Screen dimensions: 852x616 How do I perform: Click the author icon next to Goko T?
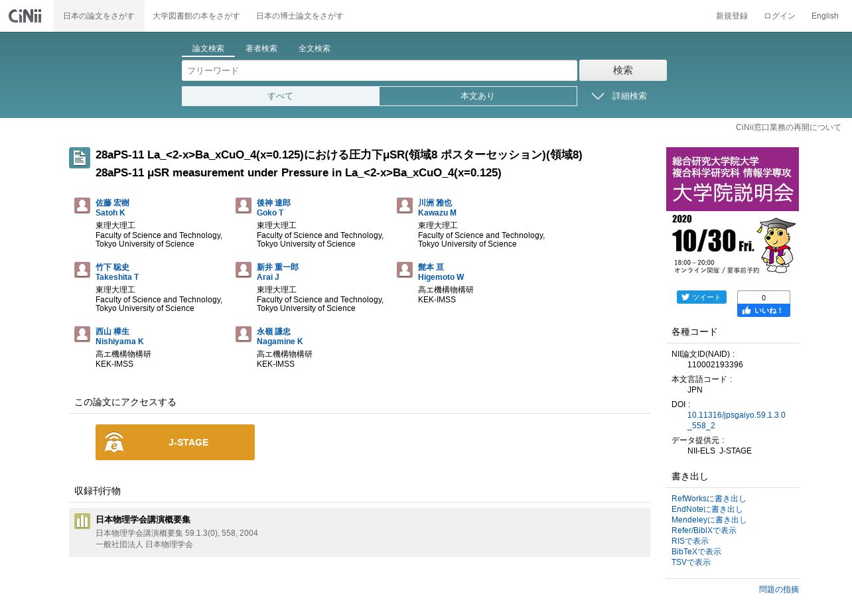coord(244,206)
